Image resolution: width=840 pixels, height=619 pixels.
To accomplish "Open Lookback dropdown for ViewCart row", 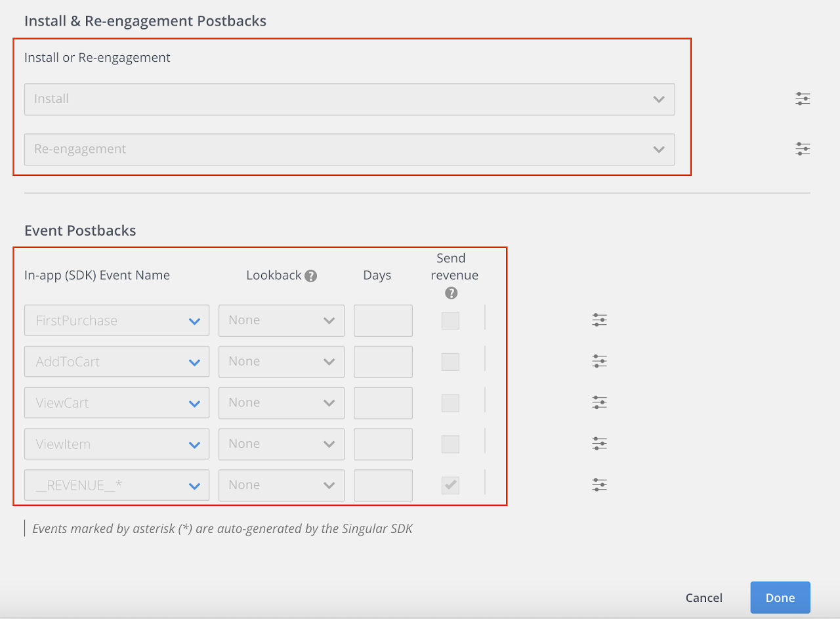I will pyautogui.click(x=281, y=402).
